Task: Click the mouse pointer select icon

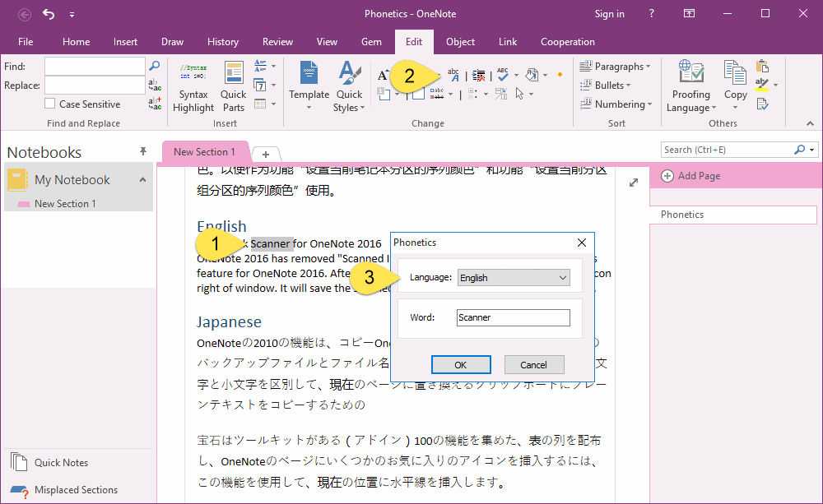Action: point(519,94)
